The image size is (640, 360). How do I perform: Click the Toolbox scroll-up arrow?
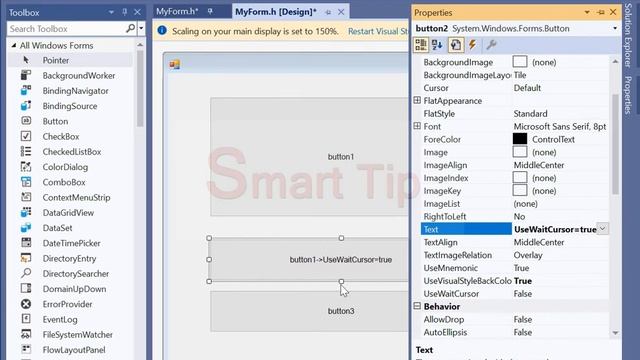coord(140,44)
